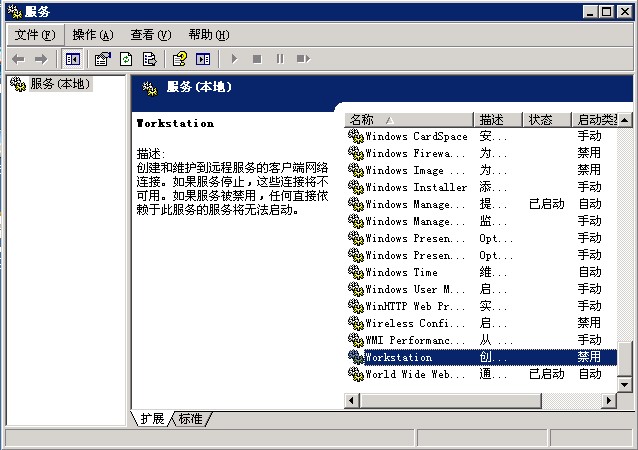Open the 文件(F) menu
Viewport: 638px width, 450px height.
[x=34, y=35]
